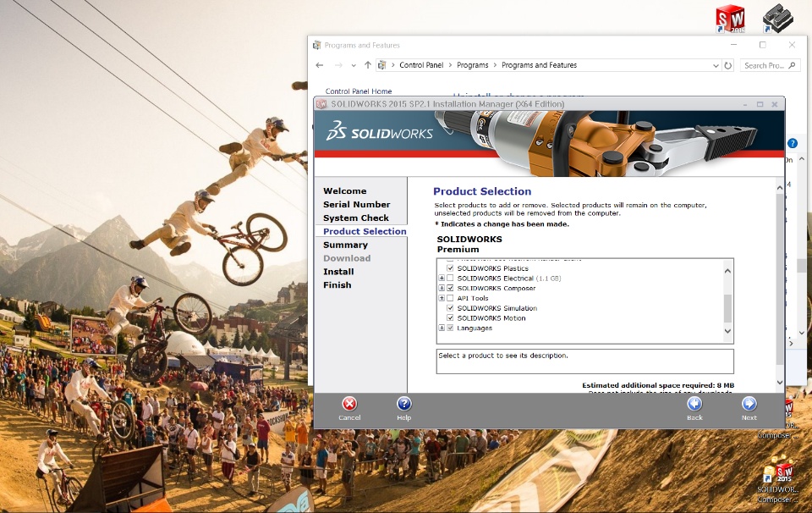
Task: Proceed with the Next arrow icon
Action: 749,404
